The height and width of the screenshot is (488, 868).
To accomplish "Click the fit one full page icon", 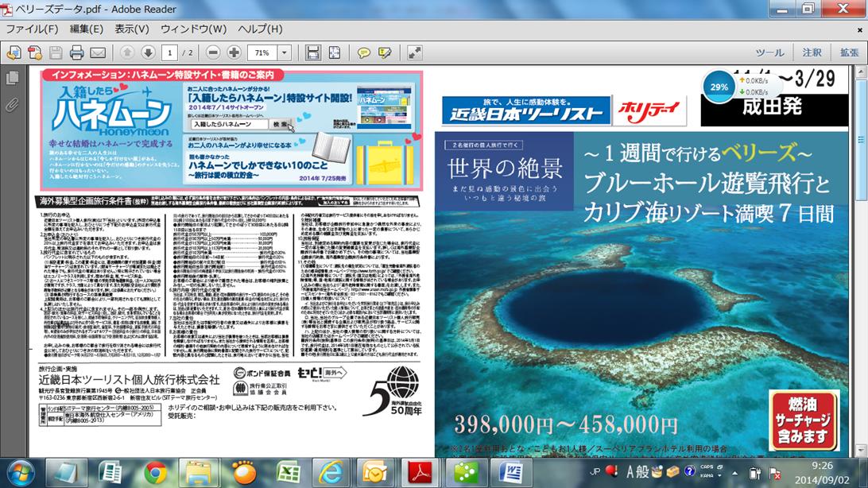I will click(x=335, y=52).
